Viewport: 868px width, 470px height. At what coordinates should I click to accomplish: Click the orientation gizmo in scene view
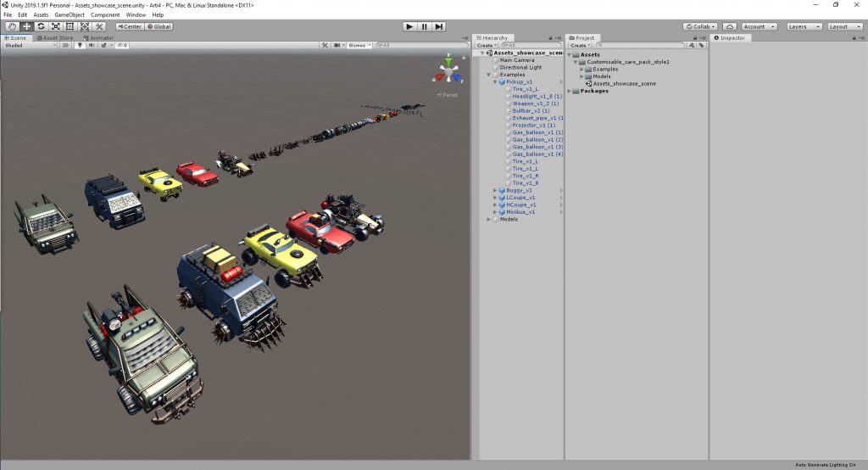tap(448, 71)
